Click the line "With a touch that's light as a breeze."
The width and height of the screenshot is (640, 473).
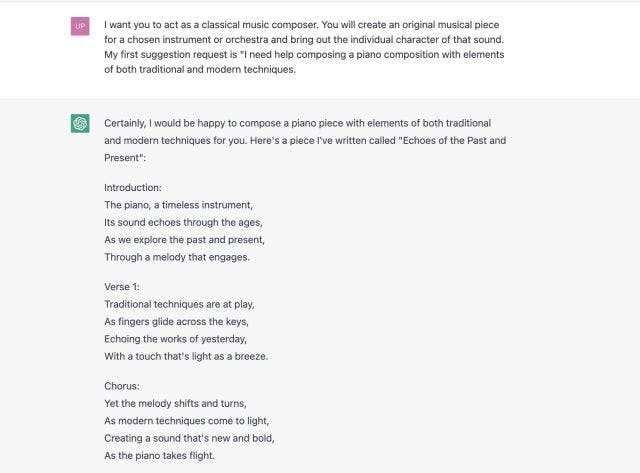pos(186,356)
